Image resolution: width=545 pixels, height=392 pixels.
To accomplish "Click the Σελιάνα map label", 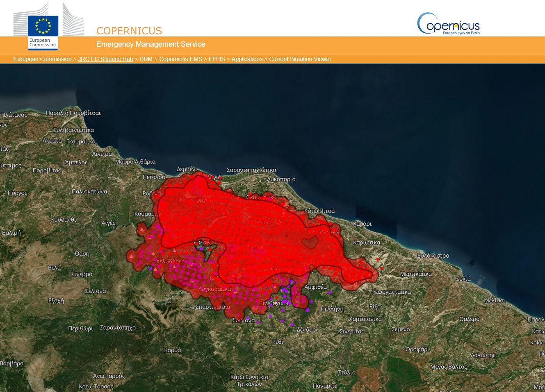I will pyautogui.click(x=95, y=291).
